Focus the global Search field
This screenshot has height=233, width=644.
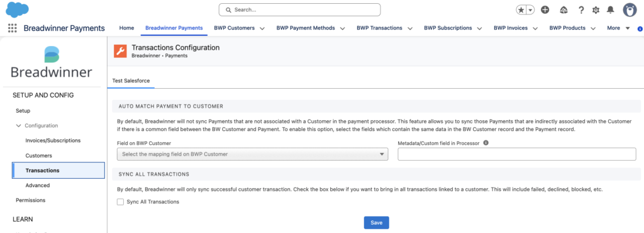click(x=299, y=9)
